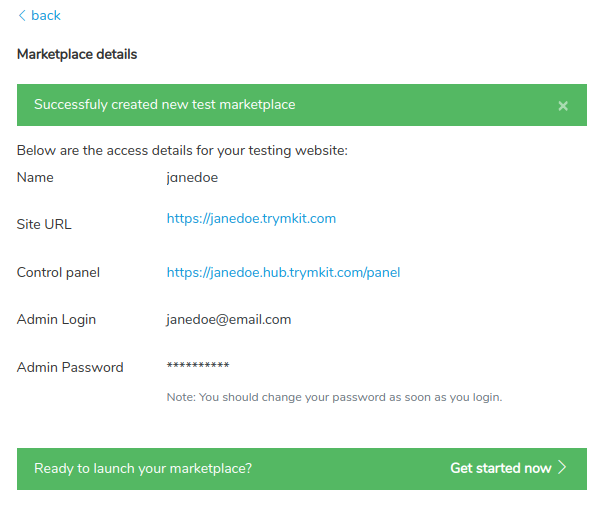Go back using the 'back' link text

[x=46, y=15]
